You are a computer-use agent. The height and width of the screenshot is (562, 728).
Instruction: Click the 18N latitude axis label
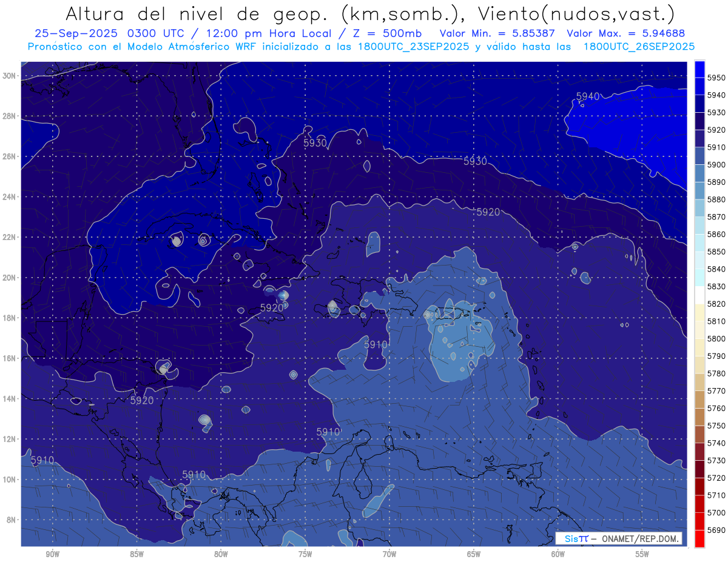(x=9, y=318)
